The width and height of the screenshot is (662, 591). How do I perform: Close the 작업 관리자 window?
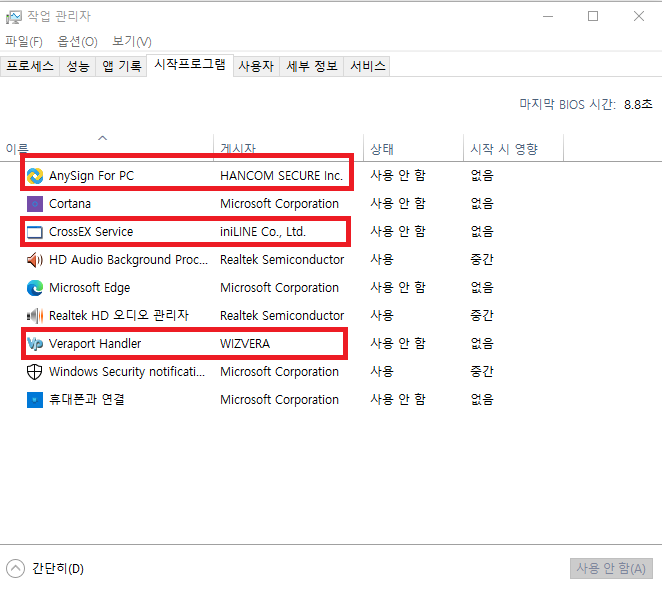[x=639, y=17]
